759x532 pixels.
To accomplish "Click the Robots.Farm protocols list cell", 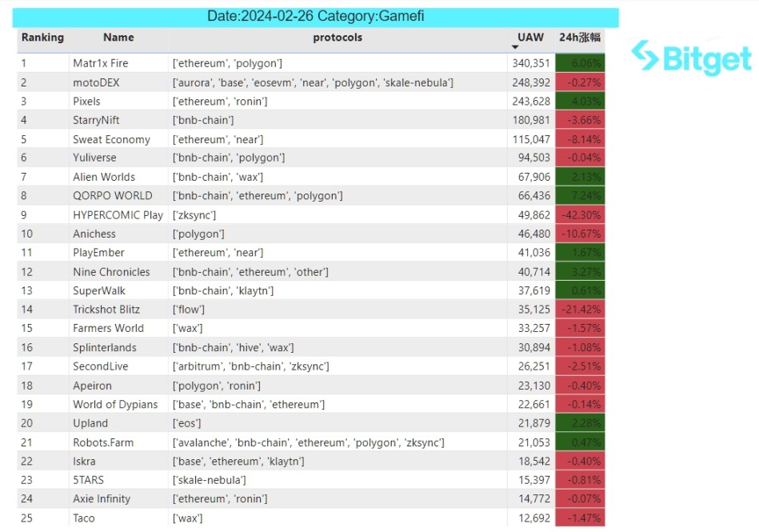I will point(308,442).
